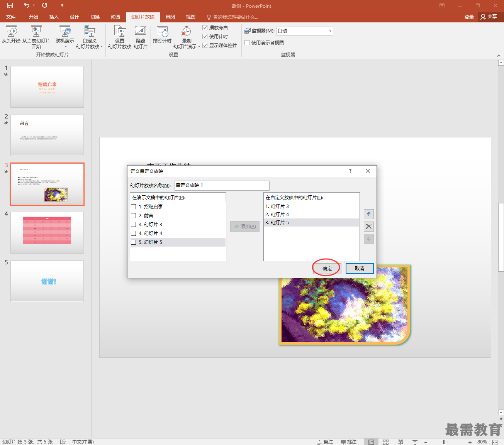Switch to Reading view in the status bar
This screenshot has width=504, height=445.
point(400,442)
